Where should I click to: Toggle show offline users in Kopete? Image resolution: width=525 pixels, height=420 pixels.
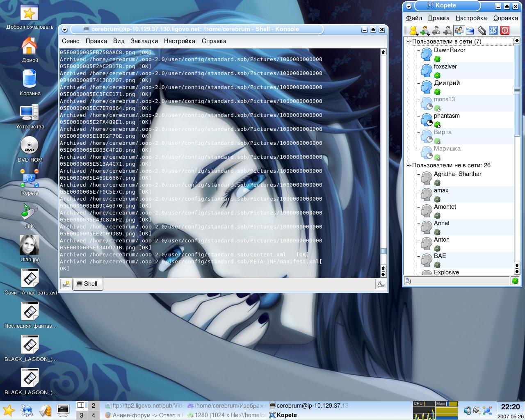tap(459, 30)
